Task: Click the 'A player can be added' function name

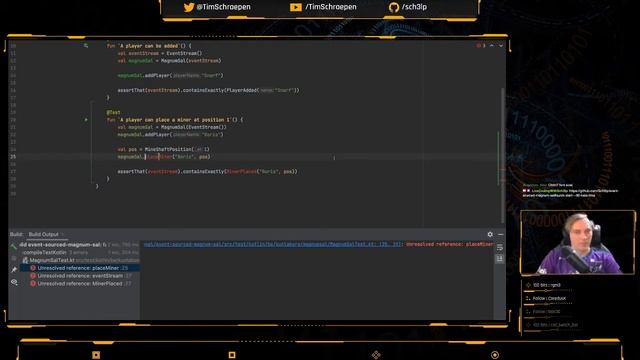Action: coord(149,46)
